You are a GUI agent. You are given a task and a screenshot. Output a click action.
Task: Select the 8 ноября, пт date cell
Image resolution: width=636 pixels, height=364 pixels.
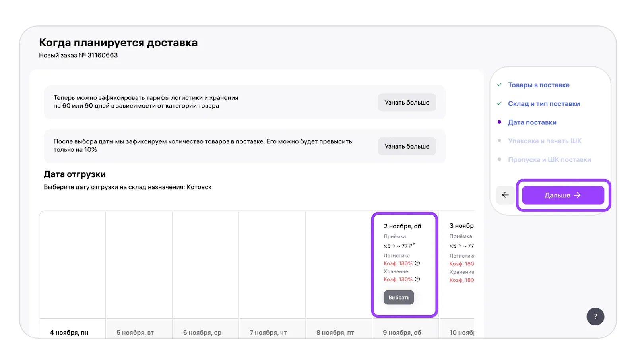(x=335, y=332)
